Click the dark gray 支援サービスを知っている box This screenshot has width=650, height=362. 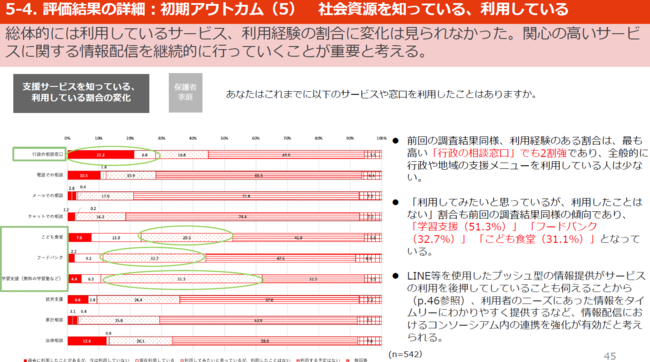pos(81,93)
